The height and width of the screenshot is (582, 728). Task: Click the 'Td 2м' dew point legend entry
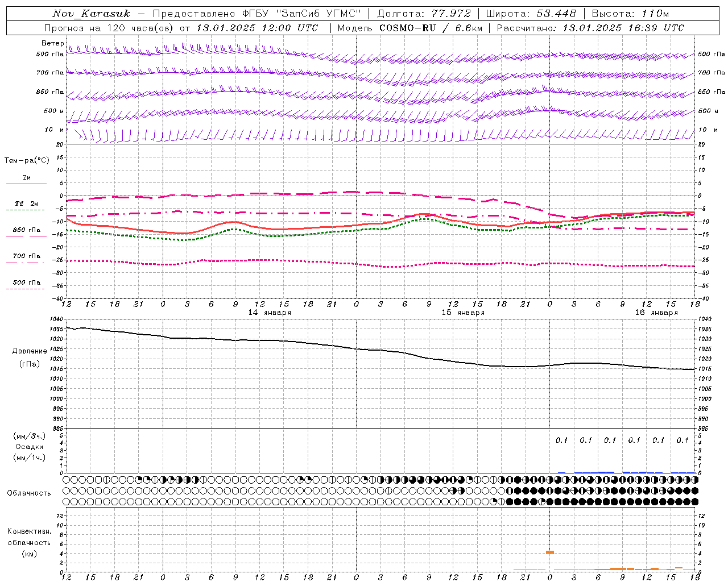[27, 203]
